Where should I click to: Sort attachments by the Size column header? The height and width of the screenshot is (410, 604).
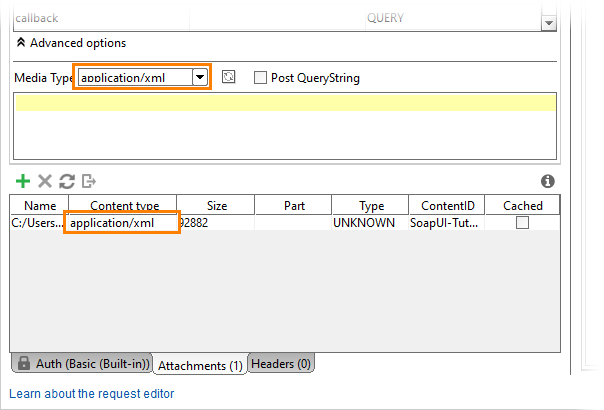216,205
